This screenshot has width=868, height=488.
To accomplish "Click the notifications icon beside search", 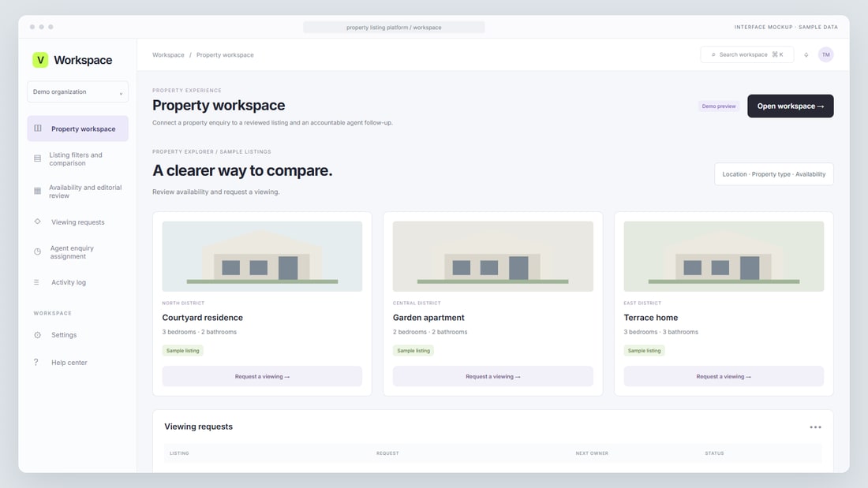I will (x=806, y=54).
